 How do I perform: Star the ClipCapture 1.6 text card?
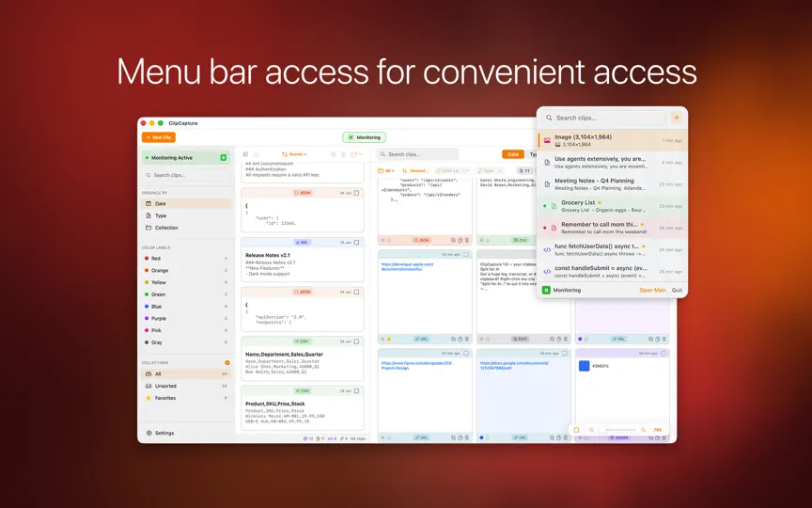tap(488, 339)
